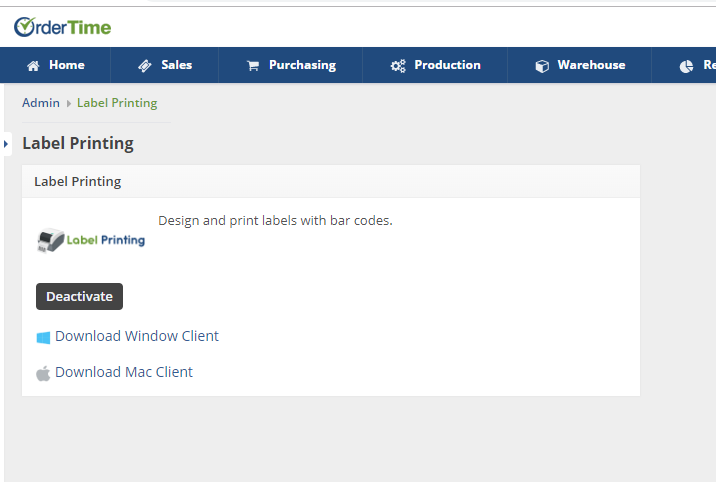Open the Warehouse menu
This screenshot has height=482, width=716.
(x=579, y=65)
